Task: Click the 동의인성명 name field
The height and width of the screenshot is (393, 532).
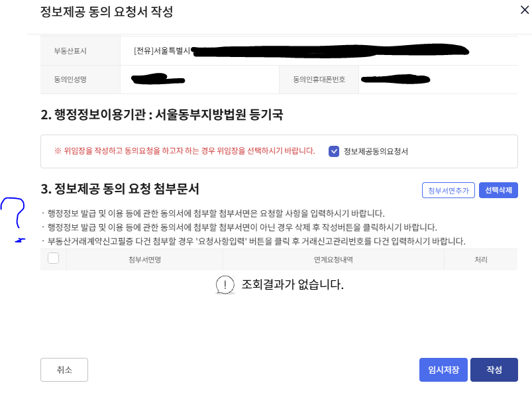Action: pyautogui.click(x=159, y=80)
